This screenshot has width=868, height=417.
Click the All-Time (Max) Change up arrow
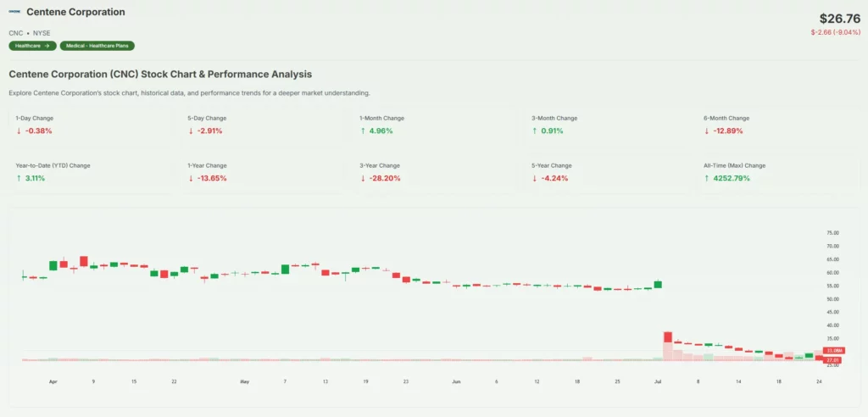coord(707,179)
